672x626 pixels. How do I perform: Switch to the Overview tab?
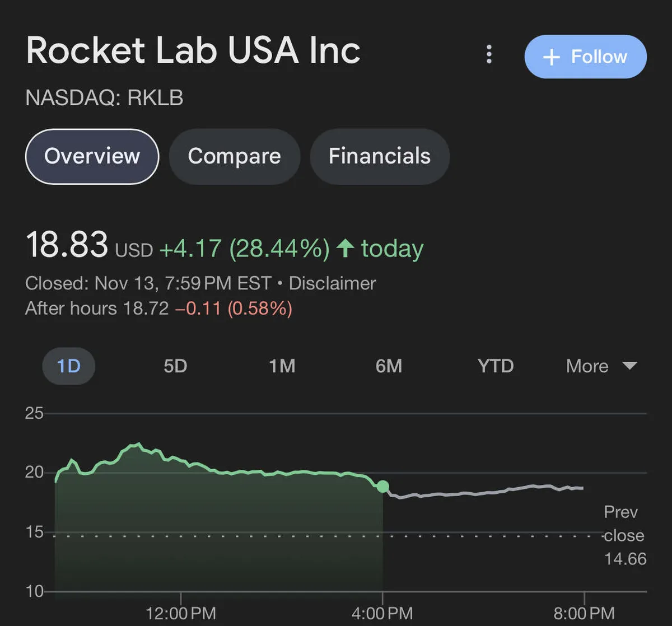92,156
